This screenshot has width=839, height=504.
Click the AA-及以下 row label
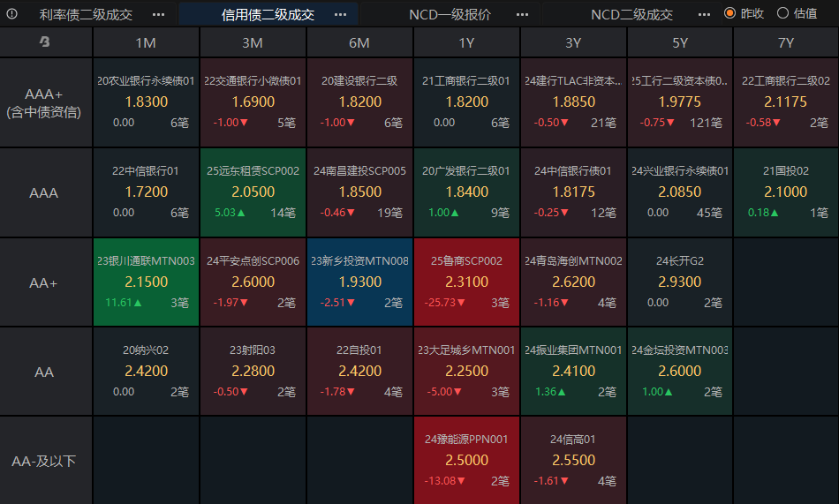tap(45, 461)
